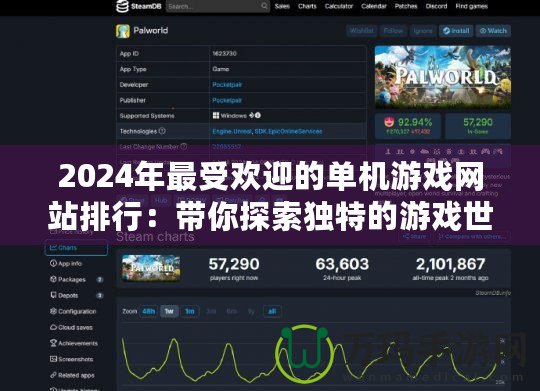
Task: Open the Patches page
Action: click(406, 6)
